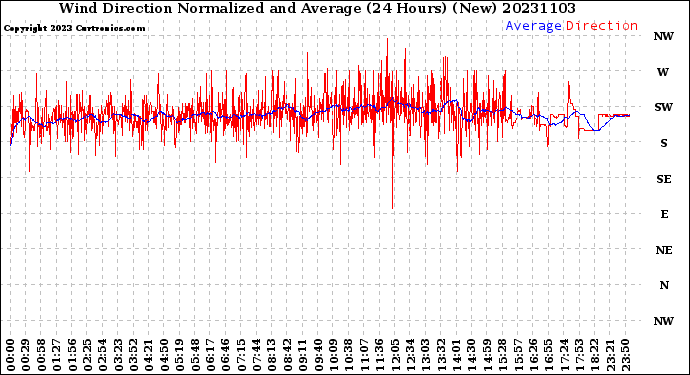Click the '13:03' time axis label
The image size is (690, 375).
[426, 355]
